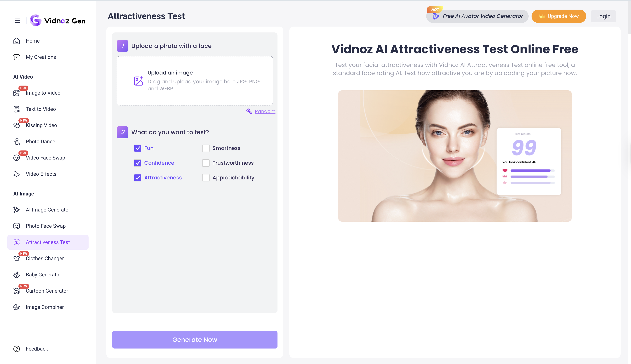The height and width of the screenshot is (364, 631).
Task: Click the Random magic wand icon
Action: coord(249,112)
